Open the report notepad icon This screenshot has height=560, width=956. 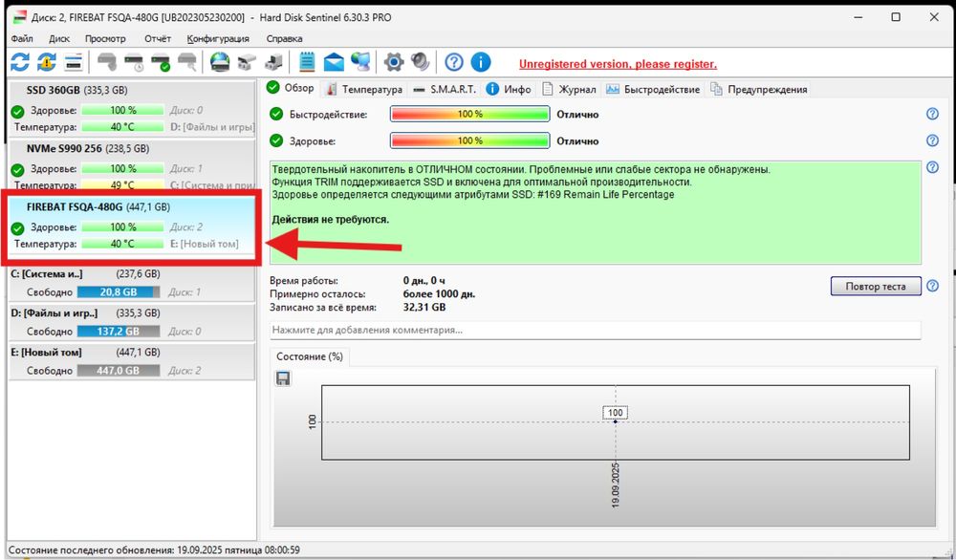[307, 62]
